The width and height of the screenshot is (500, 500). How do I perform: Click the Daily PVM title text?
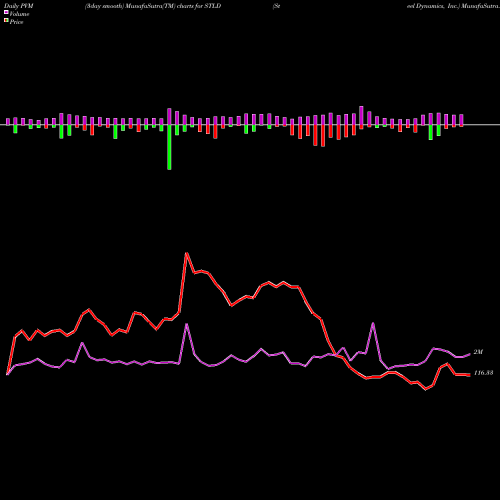point(19,6)
